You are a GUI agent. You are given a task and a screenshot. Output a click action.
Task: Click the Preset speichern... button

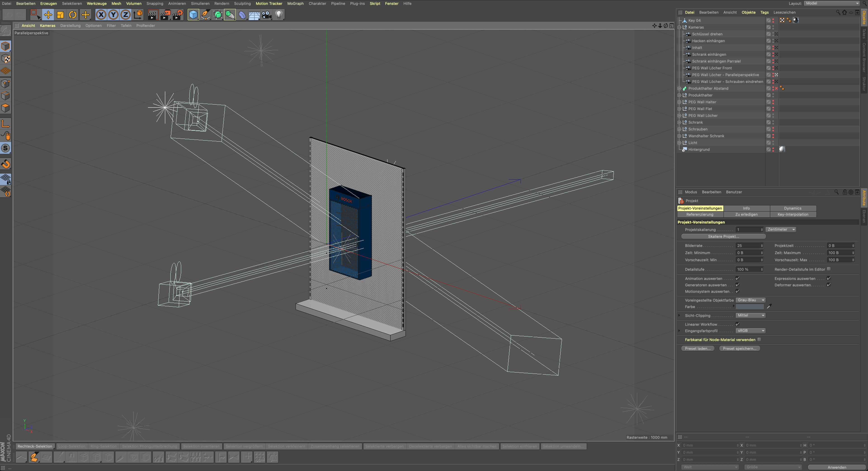739,349
